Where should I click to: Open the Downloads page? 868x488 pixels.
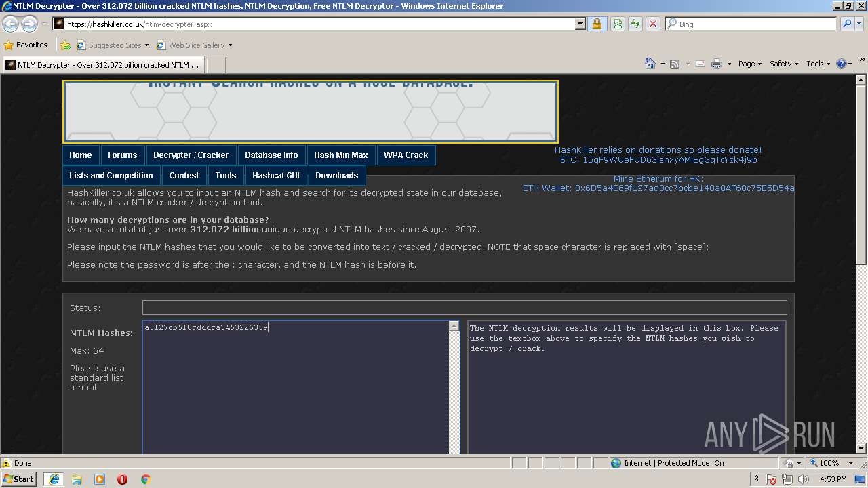pos(337,176)
